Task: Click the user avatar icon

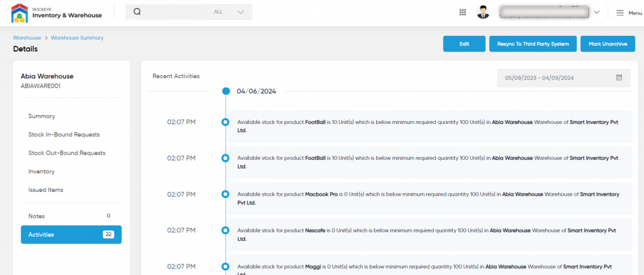Action: point(483,13)
